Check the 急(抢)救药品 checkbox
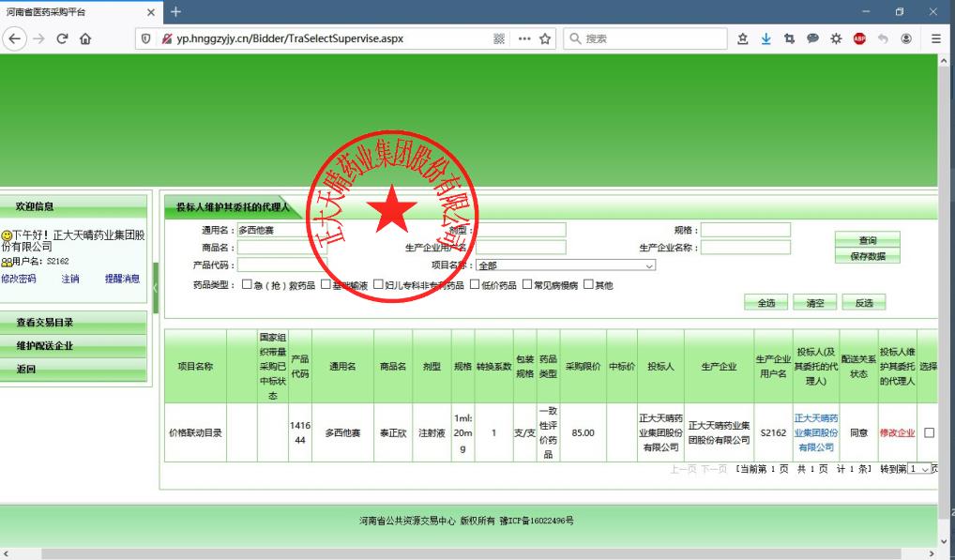Viewport: 955px width, 560px height. tap(247, 284)
